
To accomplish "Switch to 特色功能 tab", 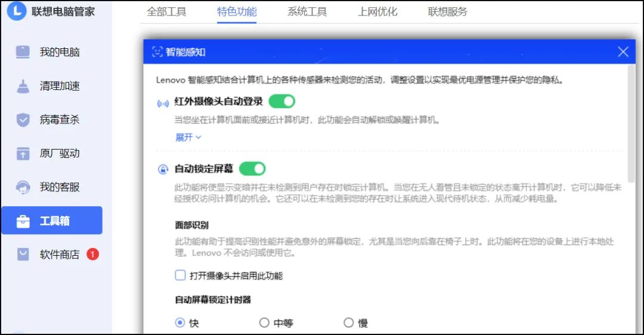I will coord(237,12).
